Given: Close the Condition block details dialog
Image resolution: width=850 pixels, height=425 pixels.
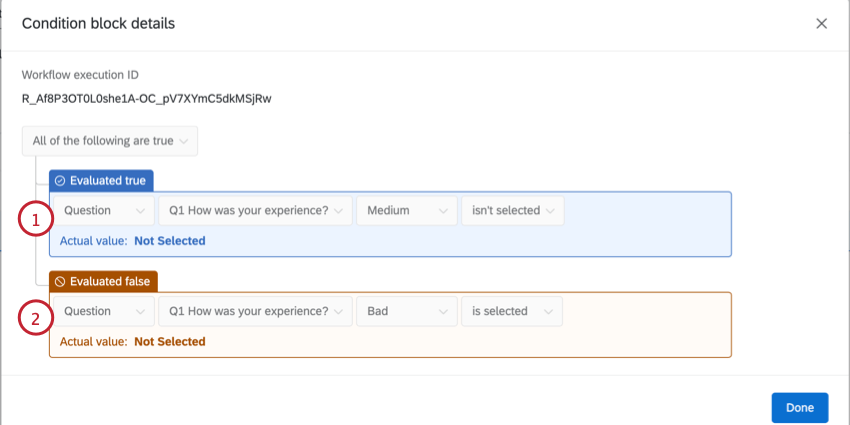Looking at the screenshot, I should coord(821,23).
